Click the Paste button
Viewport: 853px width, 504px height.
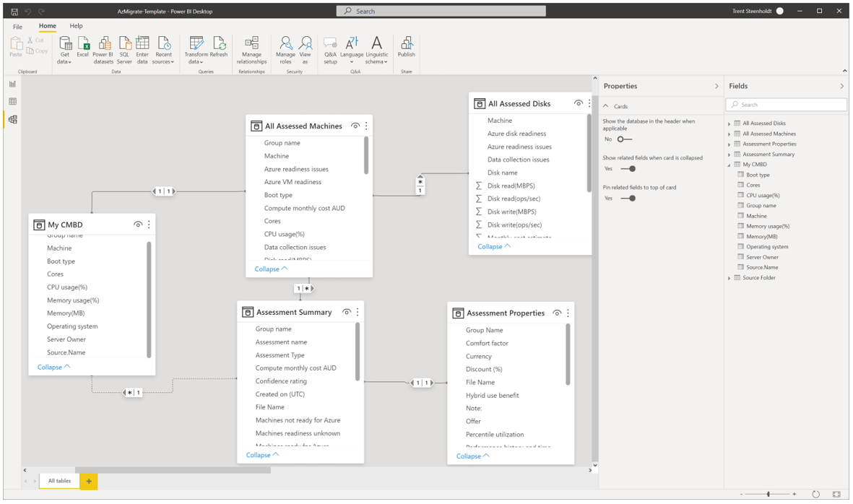[x=16, y=47]
